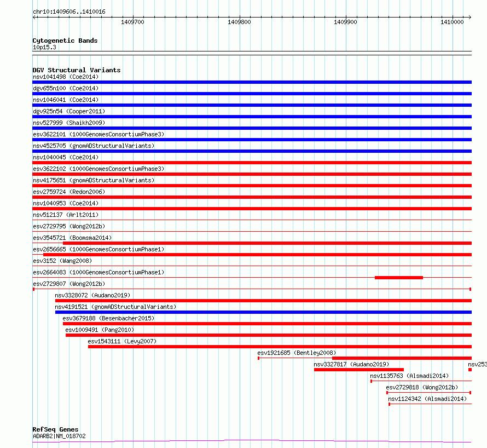Click the red bar under esv2759724
Screen dimensions: 487x448
point(252,197)
